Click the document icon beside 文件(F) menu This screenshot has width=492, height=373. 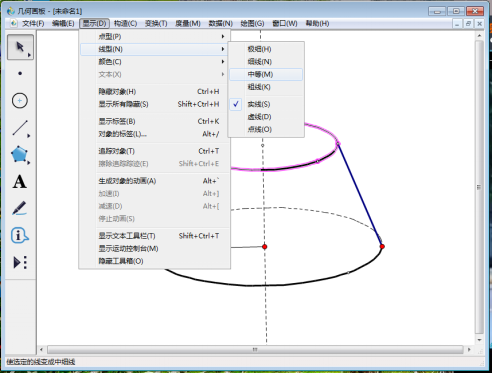(x=14, y=23)
